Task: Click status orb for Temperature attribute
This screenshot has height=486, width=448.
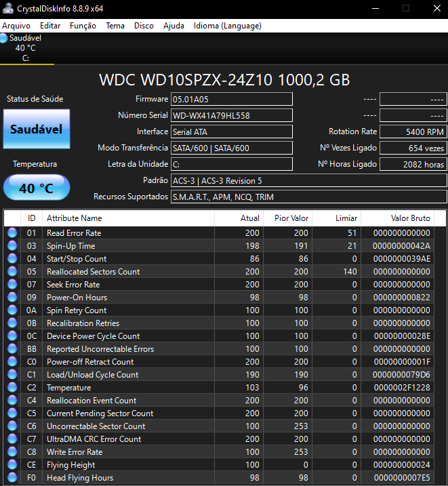Action: tap(12, 387)
